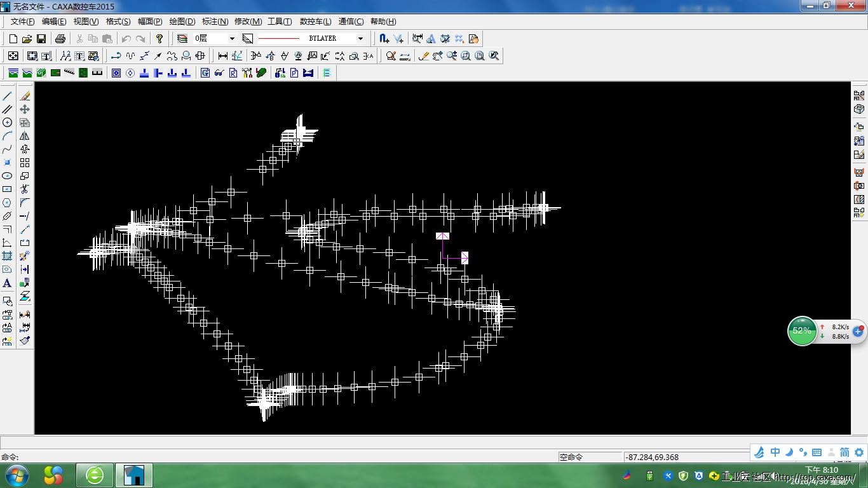Open a file with the folder icon
This screenshot has width=868, height=488.
point(27,39)
